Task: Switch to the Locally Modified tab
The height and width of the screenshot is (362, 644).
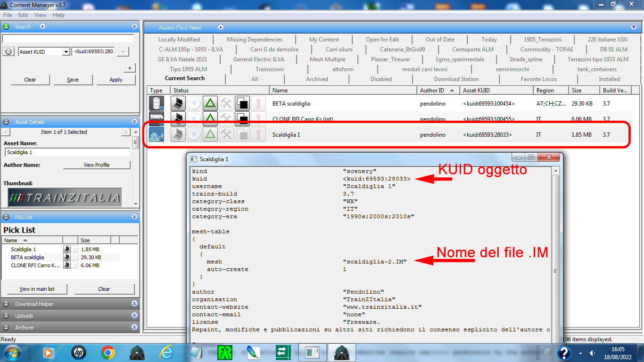Action: (179, 40)
